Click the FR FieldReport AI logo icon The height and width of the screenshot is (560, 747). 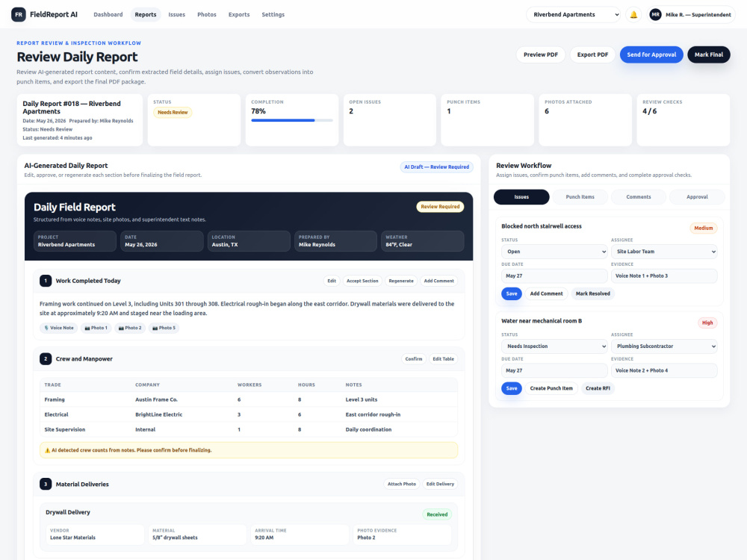pyautogui.click(x=19, y=14)
